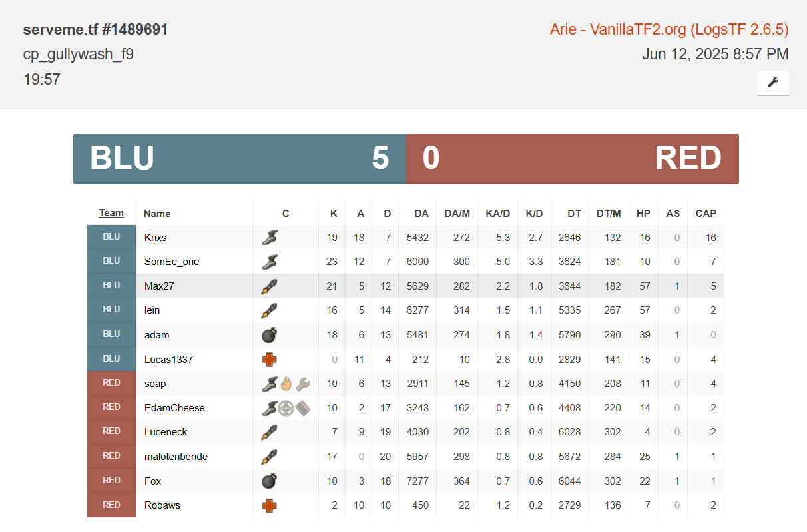This screenshot has height=532, width=807.
Task: Click soap's Engineer wrench icon
Action: (x=302, y=384)
